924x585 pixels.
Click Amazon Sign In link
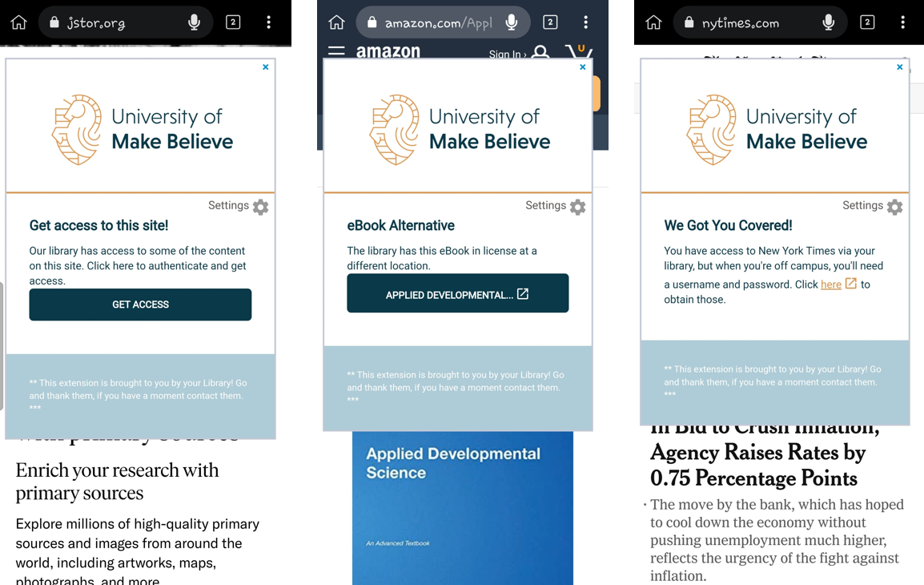coord(508,54)
